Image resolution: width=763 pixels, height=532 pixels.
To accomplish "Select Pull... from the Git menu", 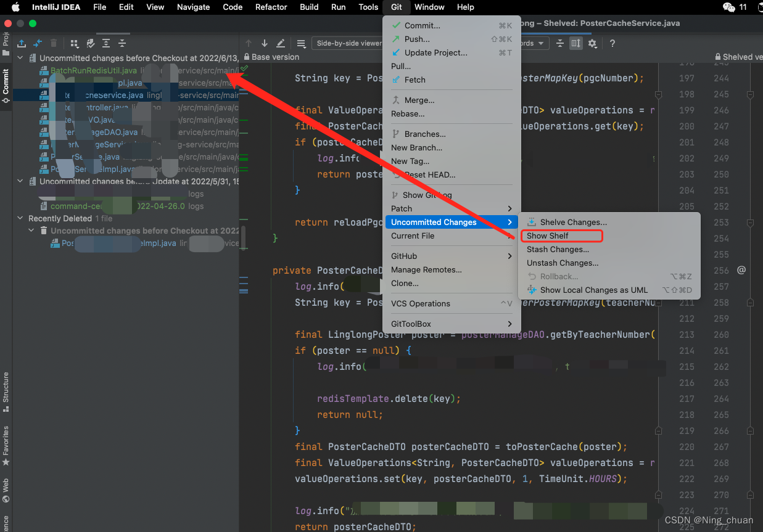I will 452,66.
